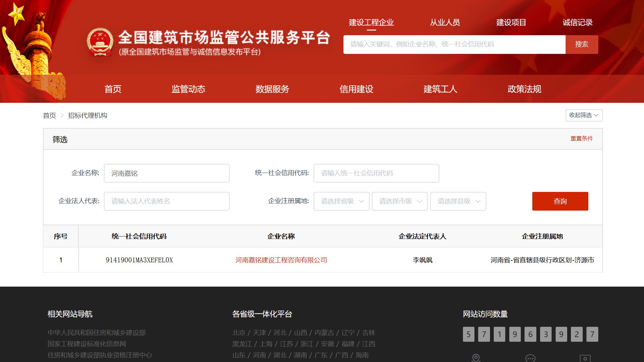Open 河南嘉铭建设工程咨询有限公司 company link
644x362 pixels.
[x=281, y=260]
